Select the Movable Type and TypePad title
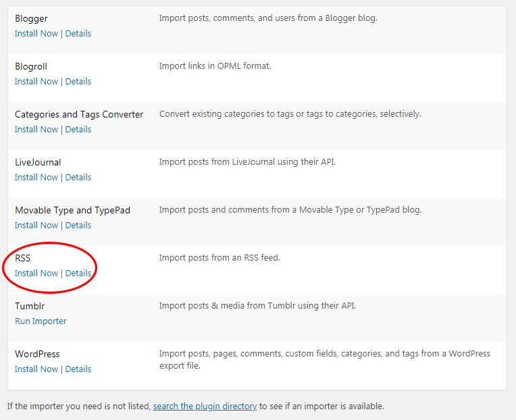Image resolution: width=516 pixels, height=420 pixels. (x=73, y=211)
